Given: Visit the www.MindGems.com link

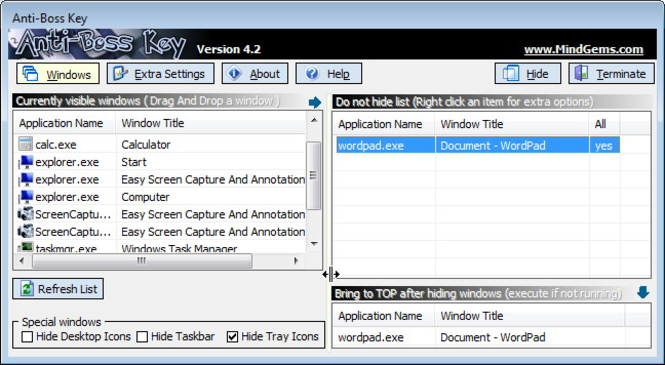Looking at the screenshot, I should coord(584,50).
